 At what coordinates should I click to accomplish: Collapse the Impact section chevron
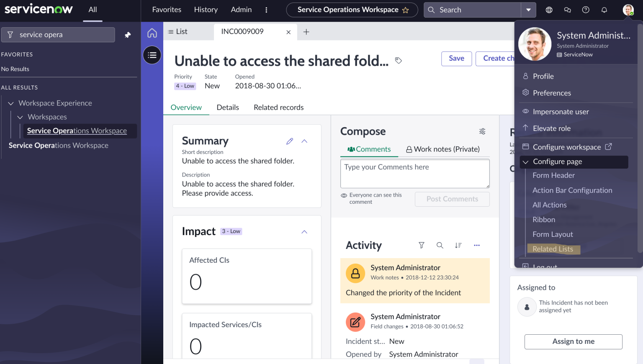point(304,231)
